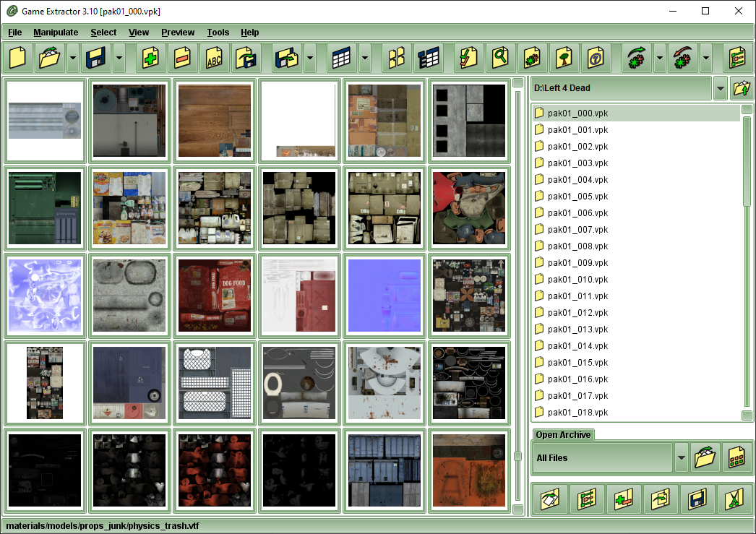Add files using the green plus icon
Screen dimensions: 756x534
pyautogui.click(x=149, y=58)
